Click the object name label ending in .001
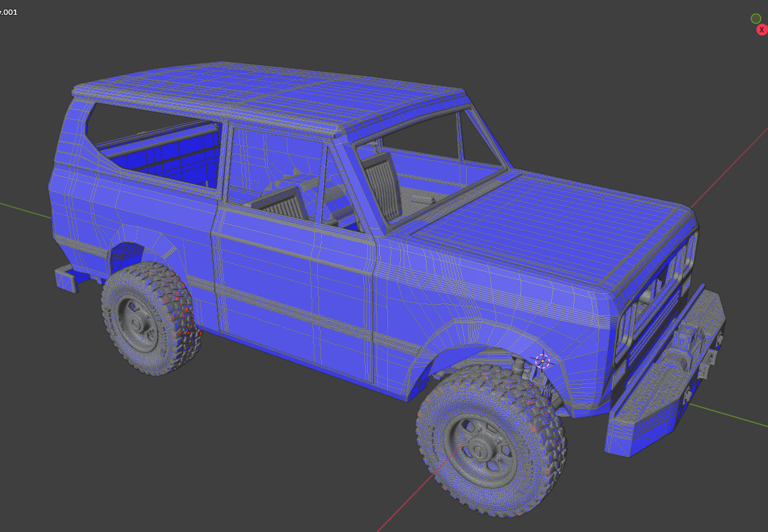This screenshot has width=768, height=532. [x=9, y=11]
